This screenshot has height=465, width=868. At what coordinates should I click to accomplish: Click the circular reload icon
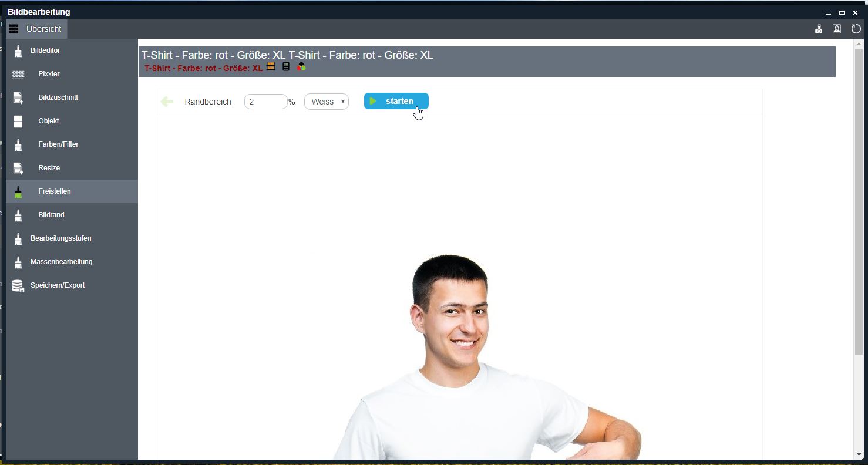[856, 29]
